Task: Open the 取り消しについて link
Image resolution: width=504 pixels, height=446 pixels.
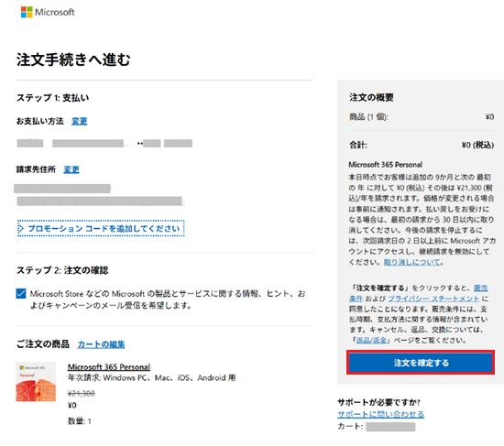Action: [x=412, y=262]
